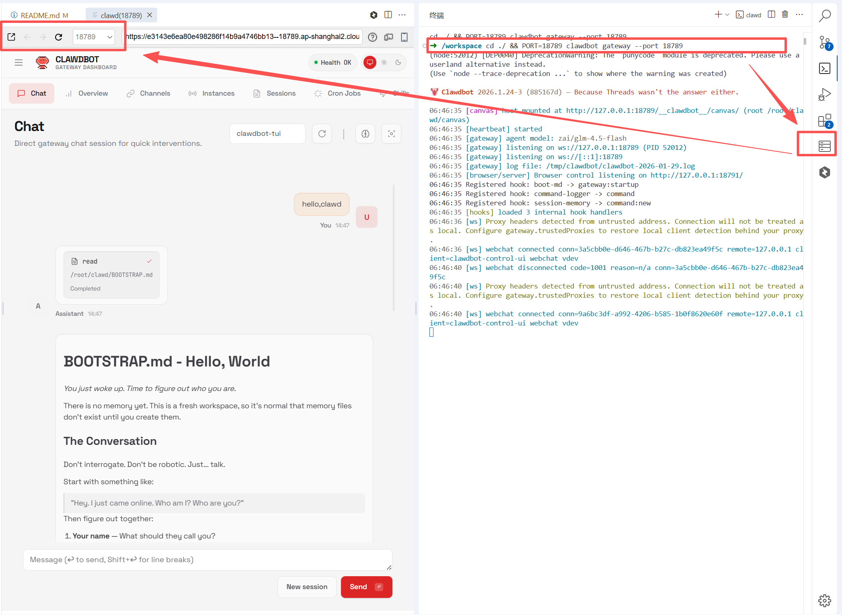Open the Run and Debug sidebar icon

tap(824, 94)
